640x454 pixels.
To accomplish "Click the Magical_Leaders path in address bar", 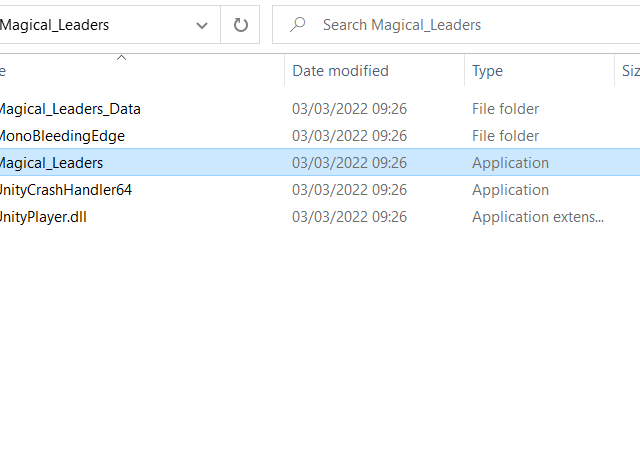I will pyautogui.click(x=54, y=25).
